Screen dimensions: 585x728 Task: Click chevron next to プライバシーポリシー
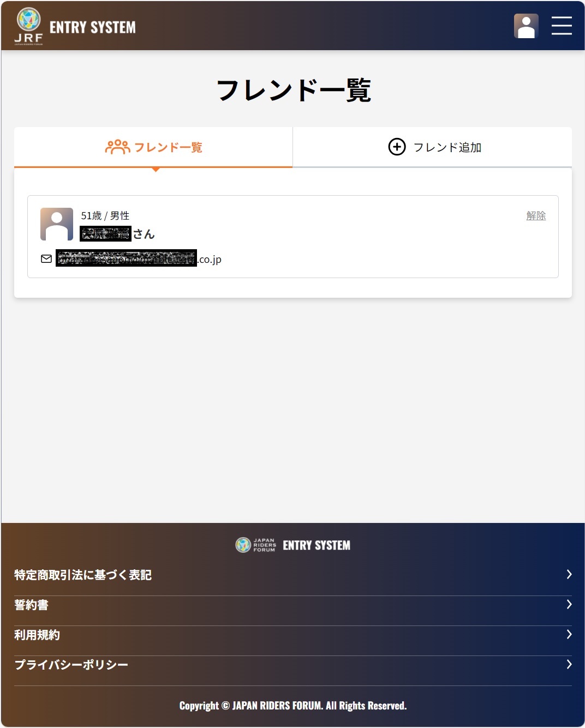click(x=569, y=664)
